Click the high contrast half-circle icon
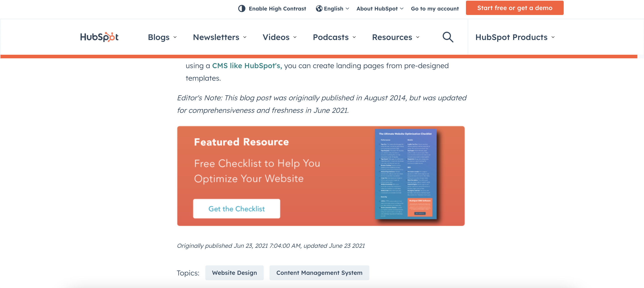 coord(242,8)
